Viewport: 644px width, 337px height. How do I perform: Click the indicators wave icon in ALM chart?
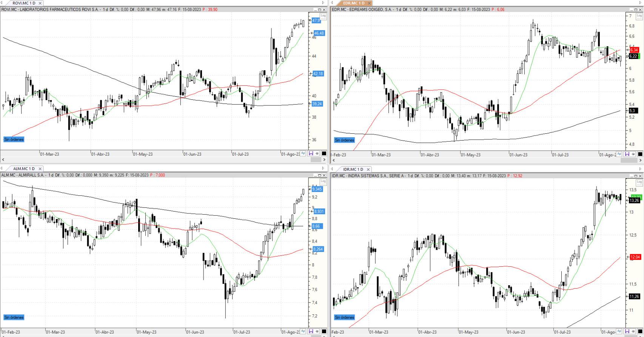coord(303,331)
